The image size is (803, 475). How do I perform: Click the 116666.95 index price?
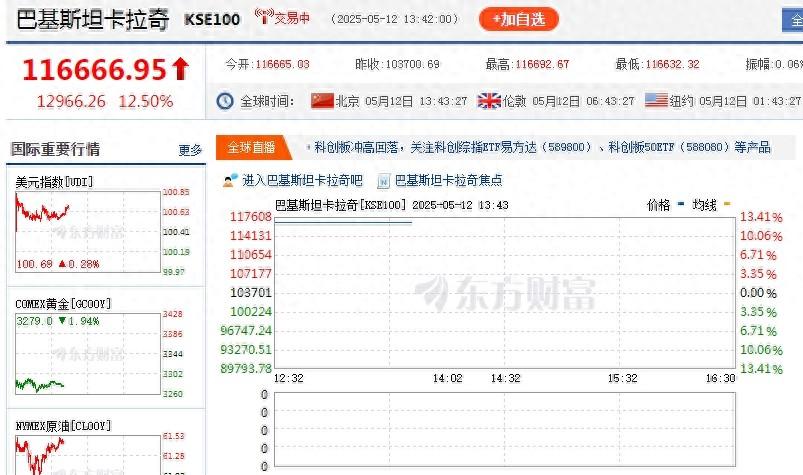(94, 69)
